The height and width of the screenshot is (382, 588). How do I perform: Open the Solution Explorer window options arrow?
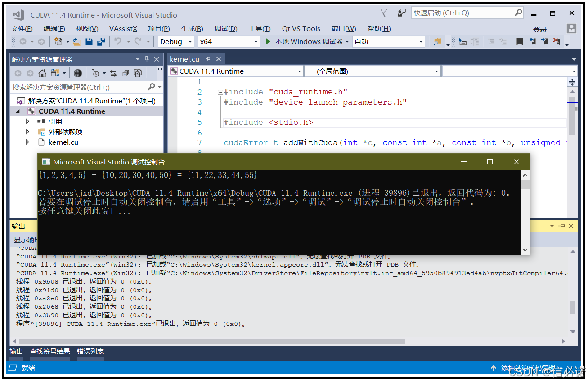click(138, 59)
